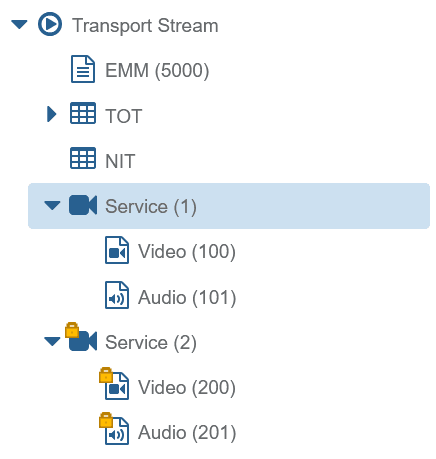Select the Transport Stream text label
The width and height of the screenshot is (436, 459).
pos(145,26)
